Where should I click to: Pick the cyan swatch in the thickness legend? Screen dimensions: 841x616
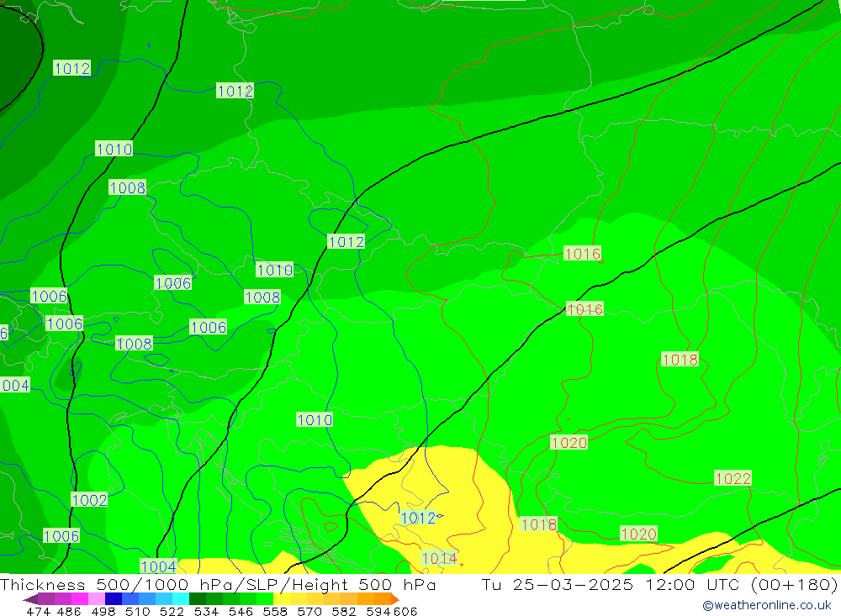tap(180, 598)
